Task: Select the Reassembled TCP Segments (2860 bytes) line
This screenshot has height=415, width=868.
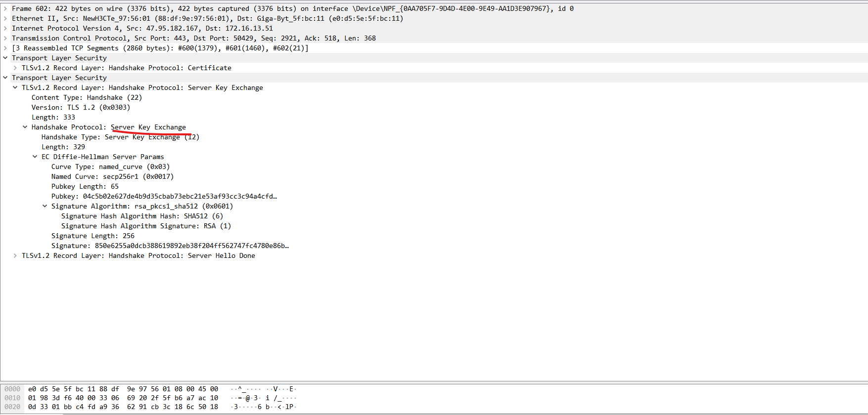Action: pos(160,48)
